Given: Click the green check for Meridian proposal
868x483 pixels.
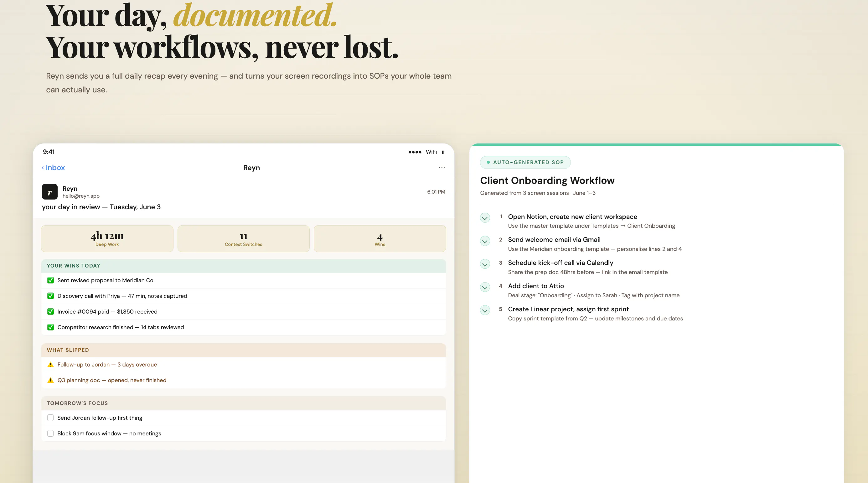Looking at the screenshot, I should coord(50,280).
